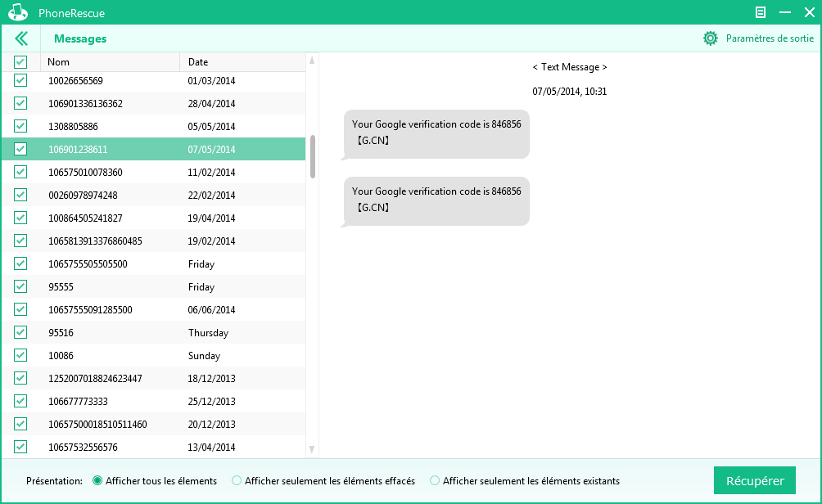Uncheck the 10657500018510511460 checkbox
Image resolution: width=822 pixels, height=504 pixels.
[x=20, y=425]
